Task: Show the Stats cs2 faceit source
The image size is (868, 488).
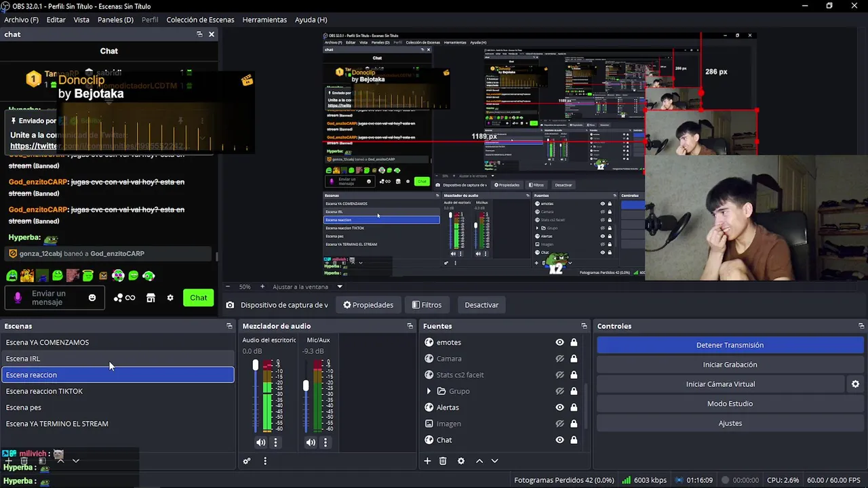Action: click(x=559, y=375)
